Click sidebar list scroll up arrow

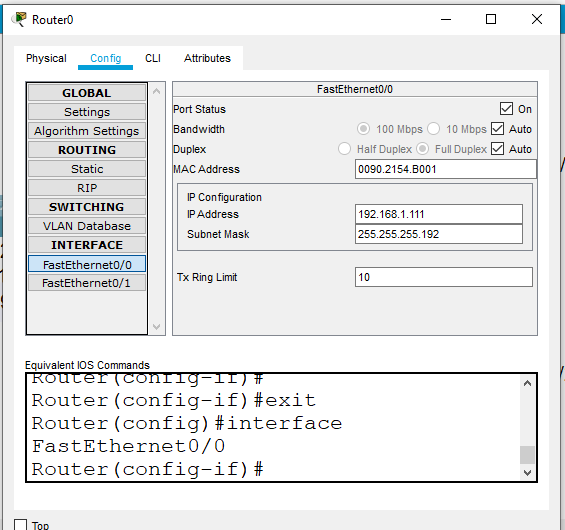click(156, 92)
